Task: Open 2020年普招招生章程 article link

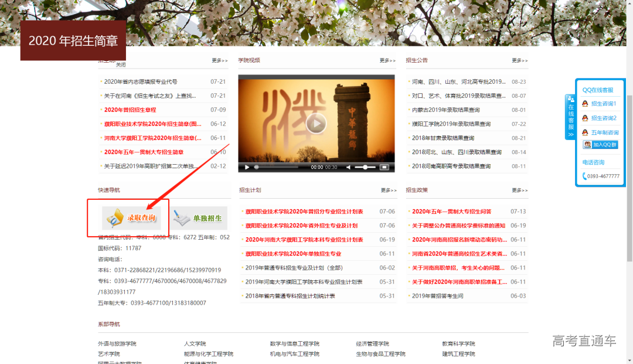Action: [x=130, y=110]
